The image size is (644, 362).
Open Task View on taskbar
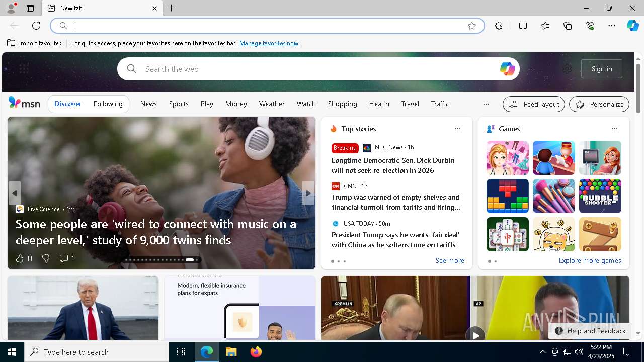pos(181,352)
